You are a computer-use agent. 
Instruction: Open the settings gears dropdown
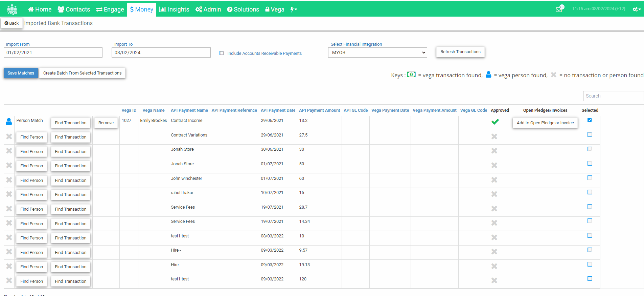click(637, 9)
